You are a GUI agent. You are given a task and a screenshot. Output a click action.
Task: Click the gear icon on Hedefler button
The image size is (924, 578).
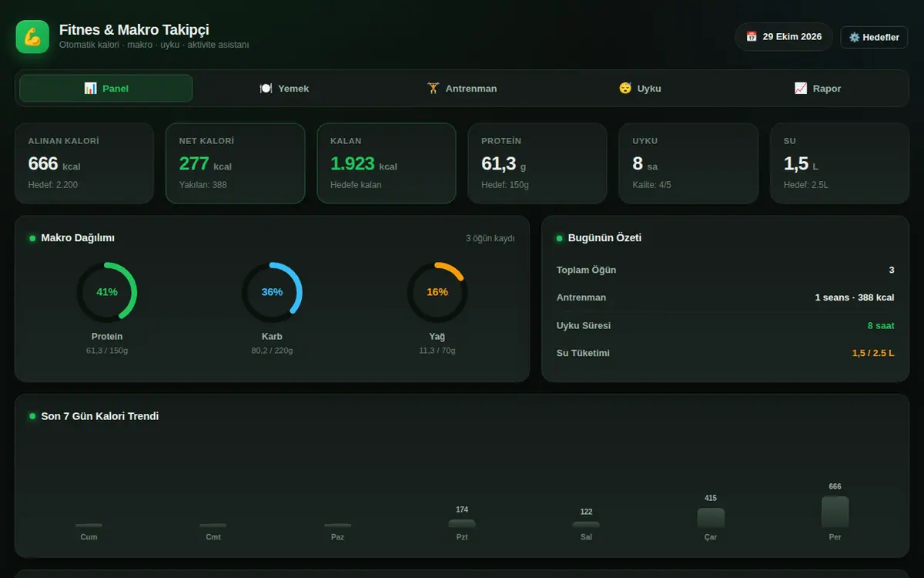(854, 37)
